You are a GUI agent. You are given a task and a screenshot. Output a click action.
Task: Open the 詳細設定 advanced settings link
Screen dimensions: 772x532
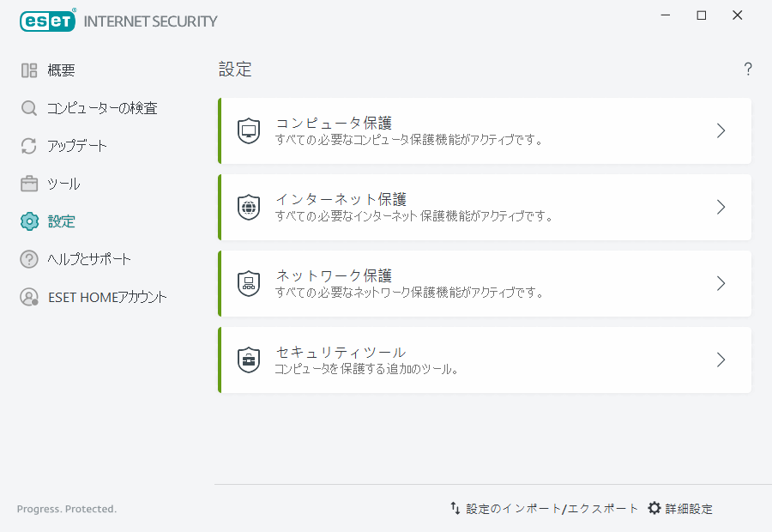[688, 508]
